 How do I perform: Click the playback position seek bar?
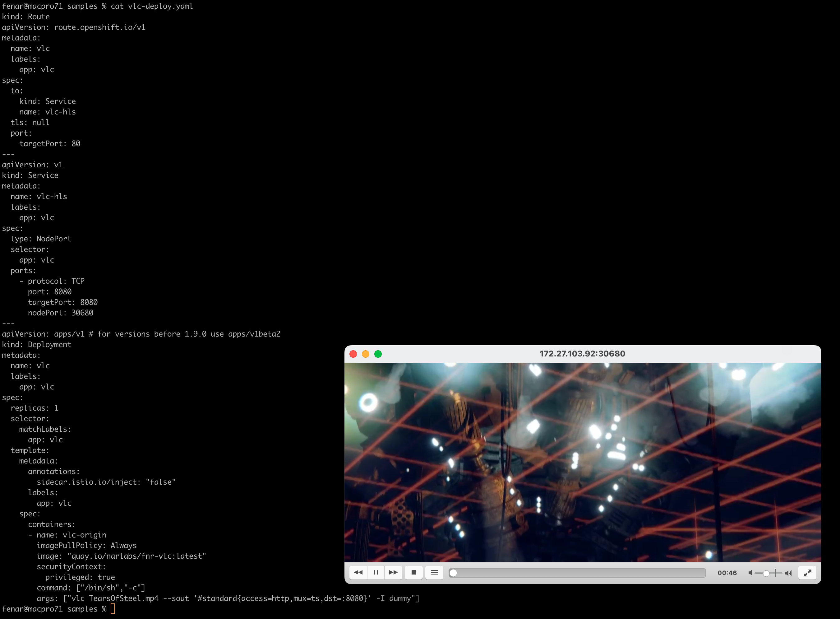(x=579, y=573)
